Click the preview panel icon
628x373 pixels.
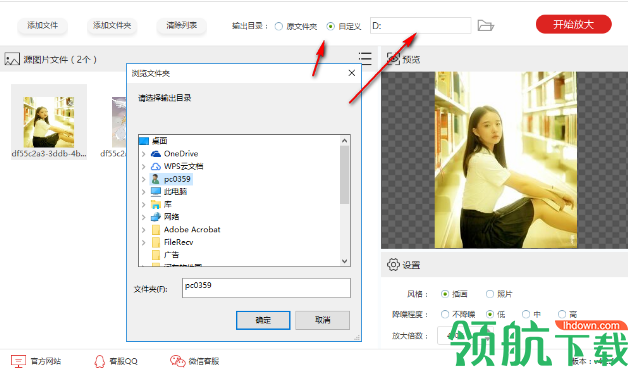pos(393,59)
